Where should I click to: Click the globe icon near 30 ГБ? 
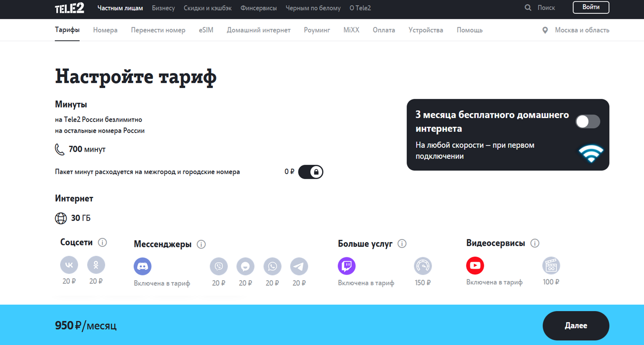(x=61, y=218)
